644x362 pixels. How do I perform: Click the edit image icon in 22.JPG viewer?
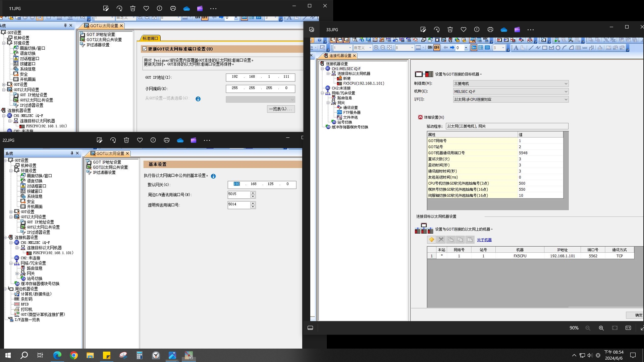click(x=99, y=140)
